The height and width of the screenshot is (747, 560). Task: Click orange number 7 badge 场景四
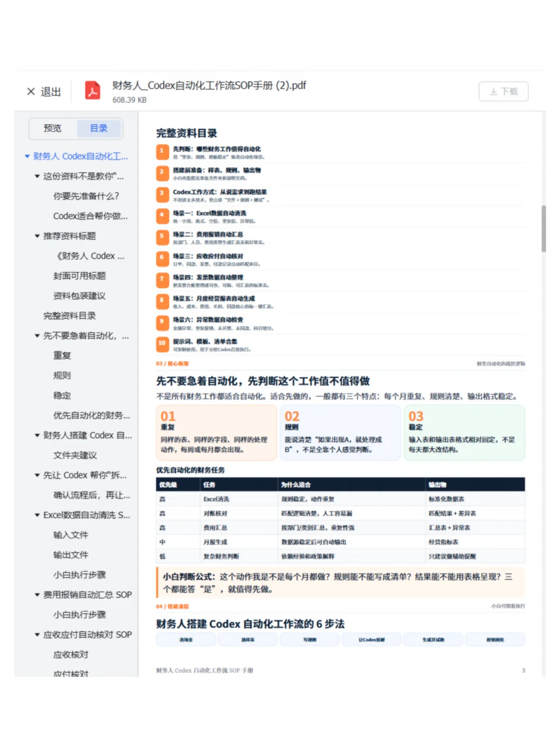(x=162, y=280)
